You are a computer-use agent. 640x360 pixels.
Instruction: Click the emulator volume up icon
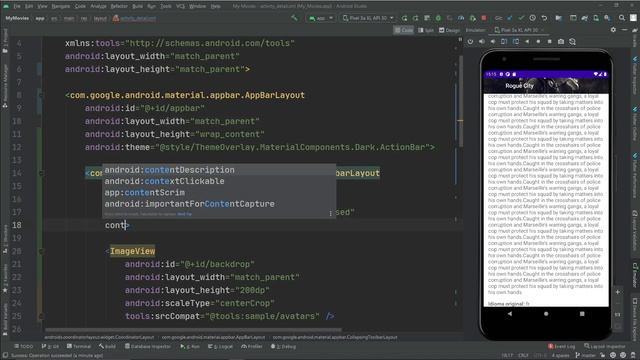pos(482,42)
